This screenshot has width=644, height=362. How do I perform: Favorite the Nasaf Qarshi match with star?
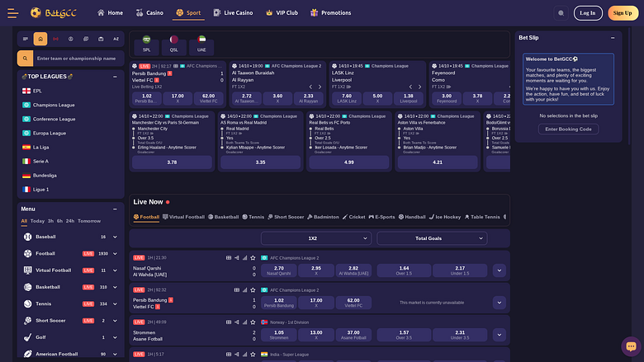click(x=253, y=258)
